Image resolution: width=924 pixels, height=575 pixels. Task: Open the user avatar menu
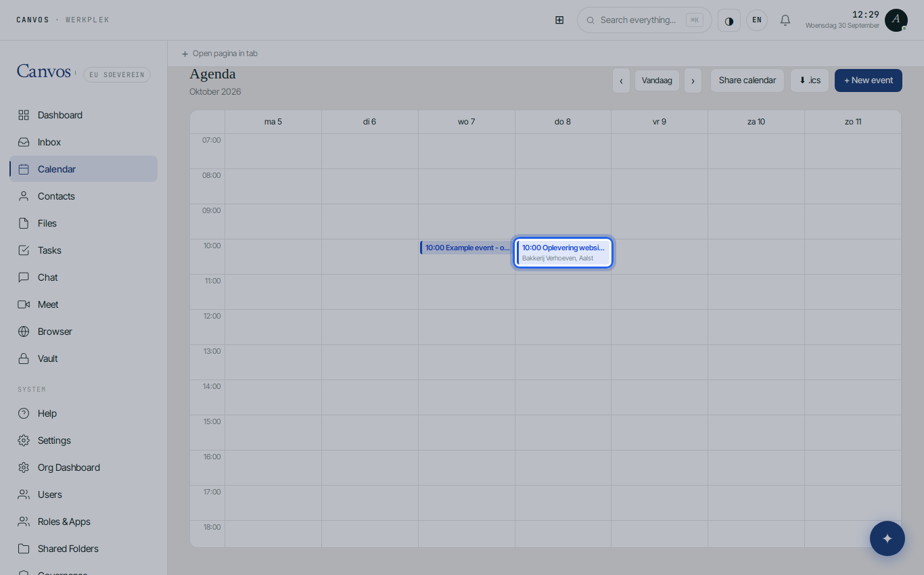pyautogui.click(x=896, y=20)
